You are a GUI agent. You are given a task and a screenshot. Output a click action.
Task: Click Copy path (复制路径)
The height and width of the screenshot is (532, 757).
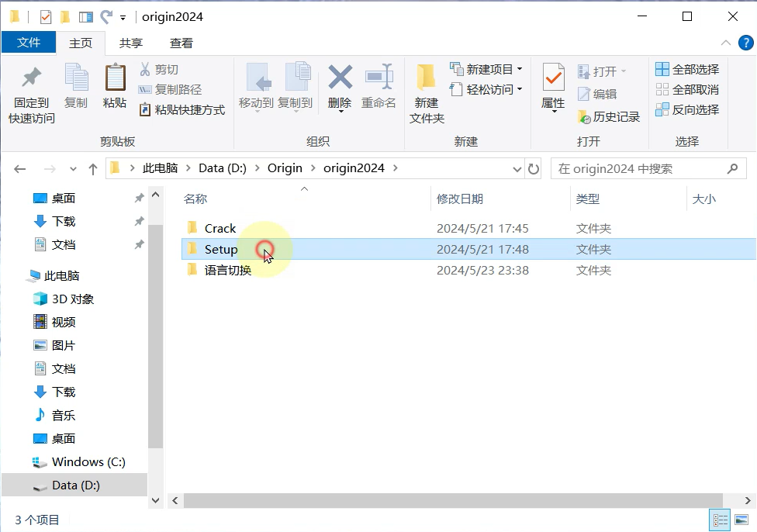(x=170, y=90)
